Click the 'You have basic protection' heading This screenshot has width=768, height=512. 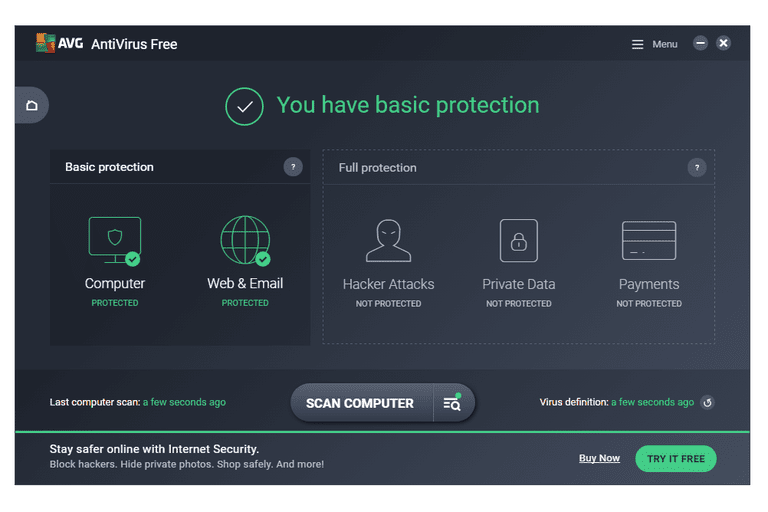[408, 105]
